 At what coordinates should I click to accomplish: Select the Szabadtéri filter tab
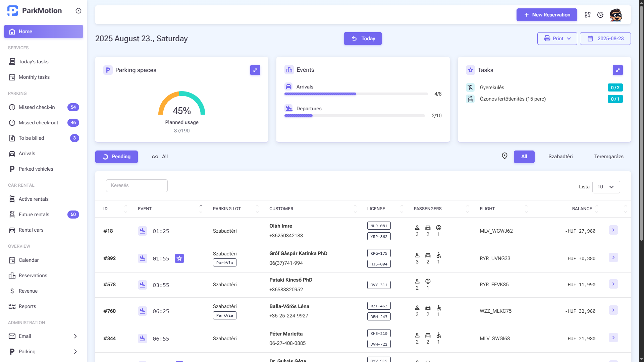tap(560, 157)
